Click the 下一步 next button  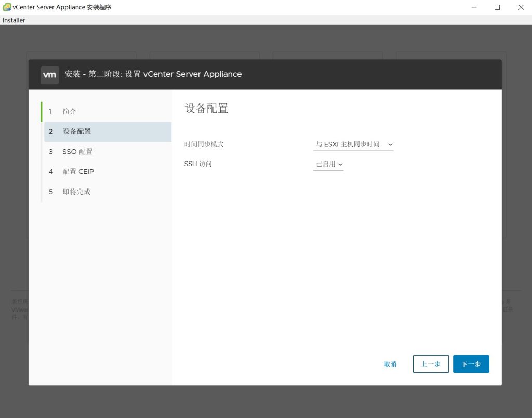tap(471, 364)
